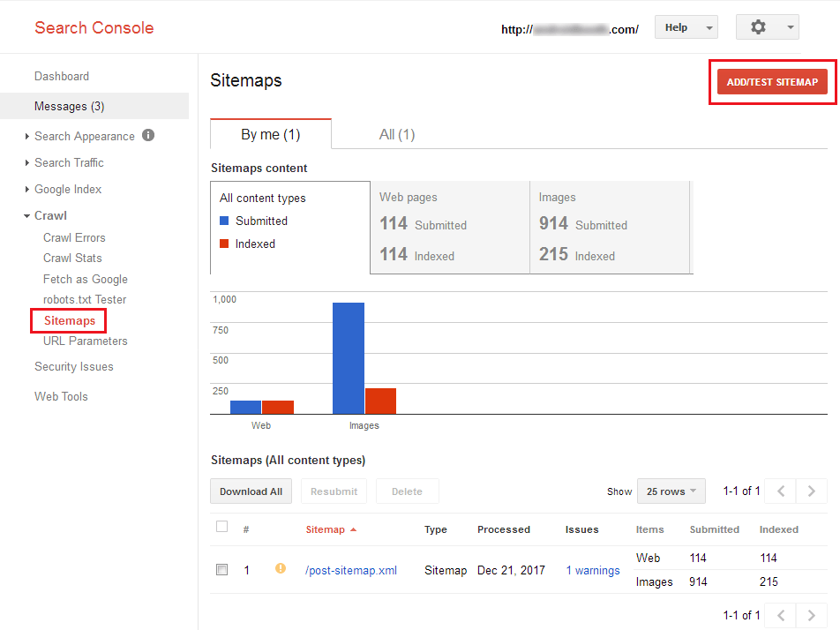Select the Web pages content panel
Viewport: 840px width, 630px height.
coord(450,228)
